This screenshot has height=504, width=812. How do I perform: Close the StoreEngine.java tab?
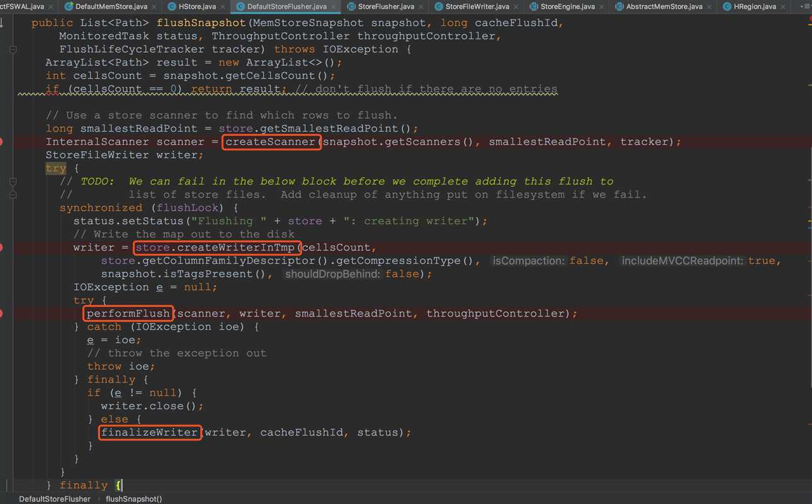[602, 6]
